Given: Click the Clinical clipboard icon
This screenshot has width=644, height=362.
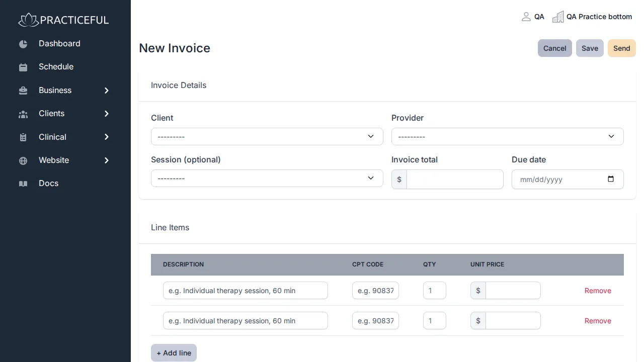Looking at the screenshot, I should 23,137.
